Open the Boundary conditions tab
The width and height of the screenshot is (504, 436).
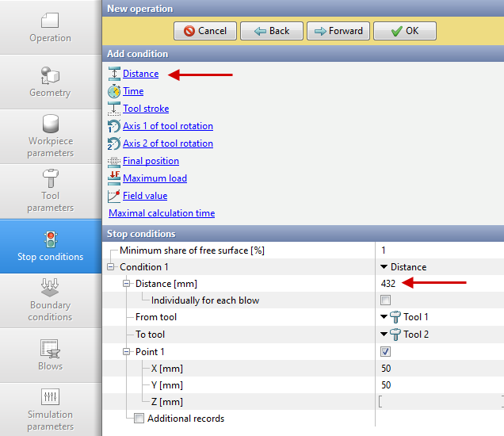click(x=50, y=300)
